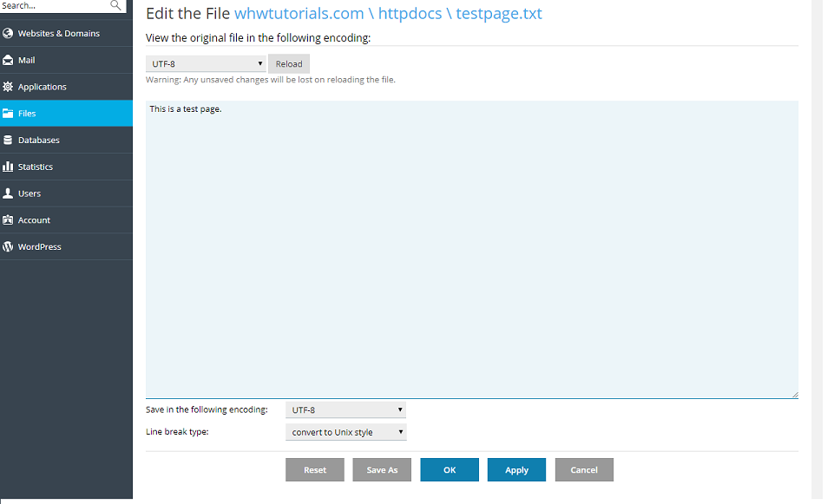Click the whwtutorials.com breadcrumb link
827x504 pixels.
(x=299, y=14)
